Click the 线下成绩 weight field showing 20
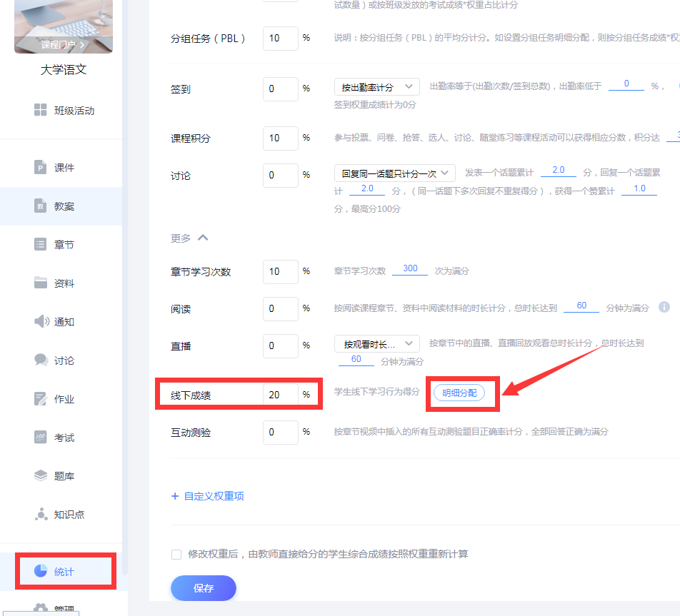The height and width of the screenshot is (616, 680). point(280,395)
